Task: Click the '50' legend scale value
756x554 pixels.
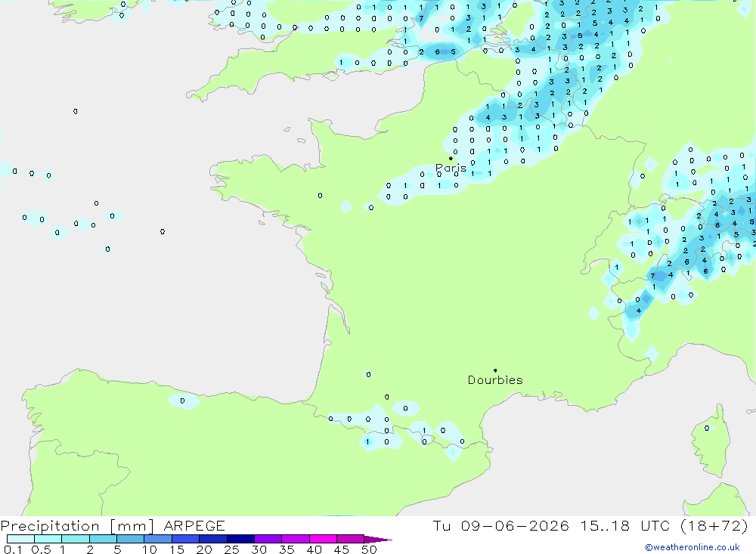Action: (370, 549)
